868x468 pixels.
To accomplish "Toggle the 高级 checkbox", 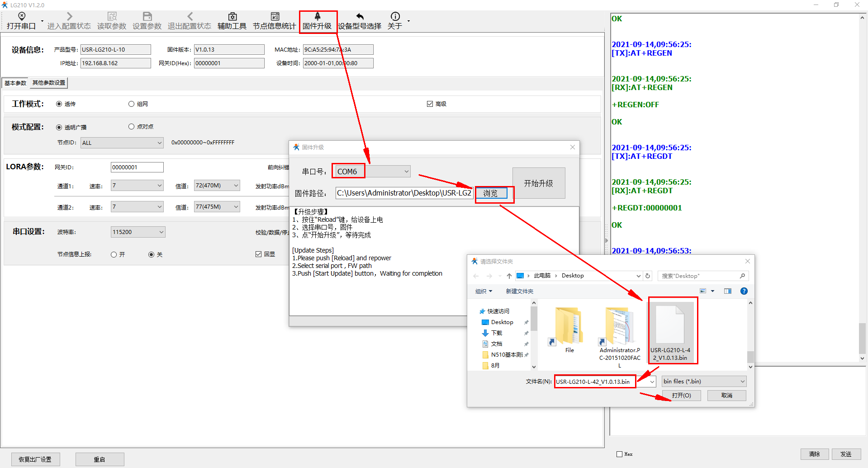I will 430,104.
